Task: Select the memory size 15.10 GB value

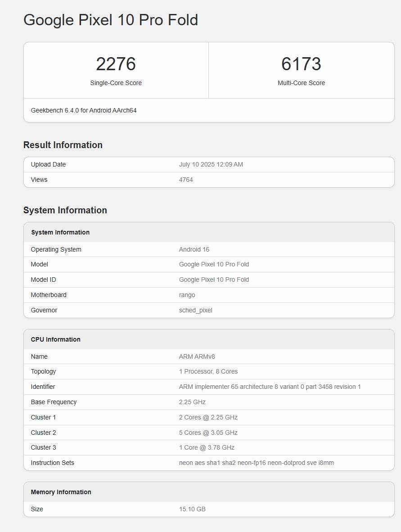Action: click(x=192, y=509)
